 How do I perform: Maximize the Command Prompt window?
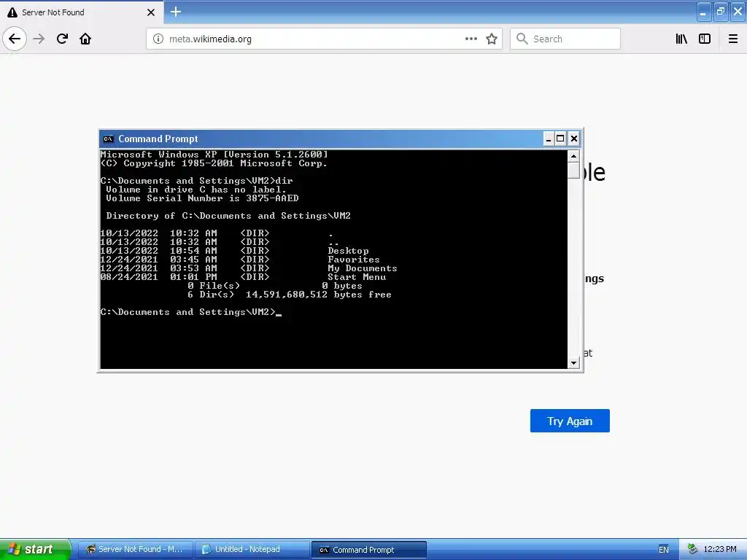pos(561,139)
